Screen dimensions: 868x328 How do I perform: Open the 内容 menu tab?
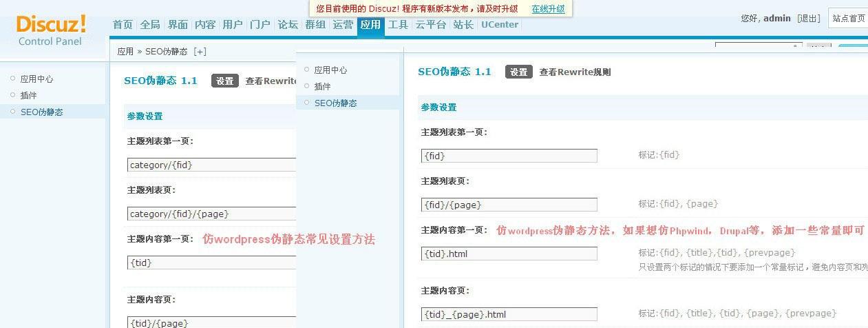(x=205, y=25)
